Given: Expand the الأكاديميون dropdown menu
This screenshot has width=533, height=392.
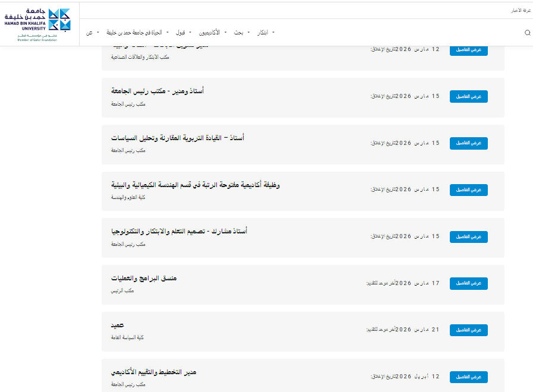Looking at the screenshot, I should (x=209, y=33).
